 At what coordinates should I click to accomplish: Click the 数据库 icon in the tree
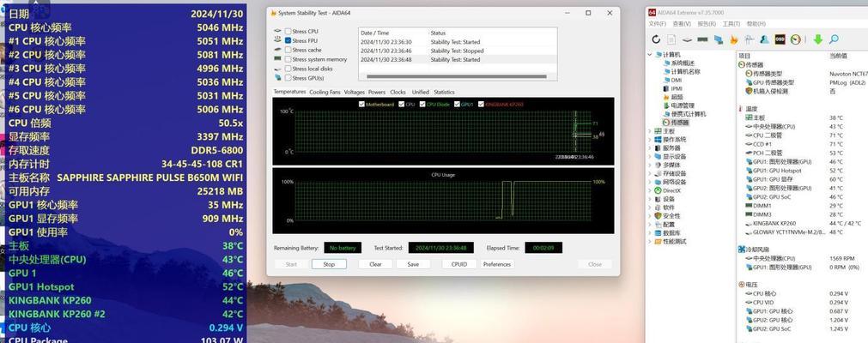658,233
